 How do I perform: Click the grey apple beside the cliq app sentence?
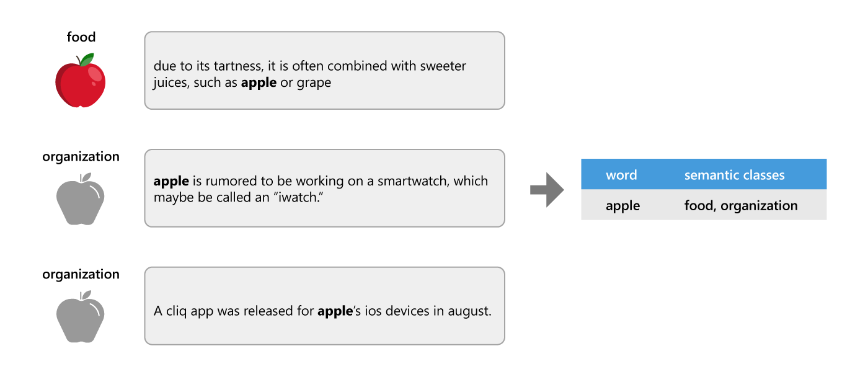[81, 316]
